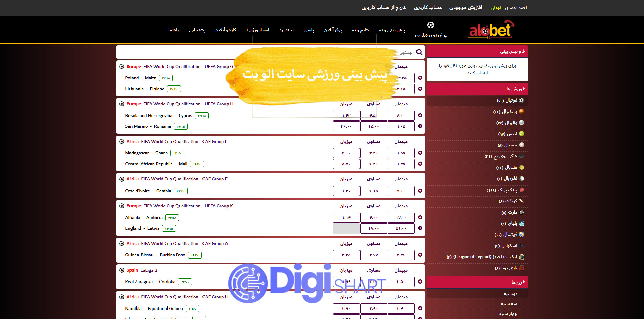Select Dota game icon

click(x=522, y=268)
